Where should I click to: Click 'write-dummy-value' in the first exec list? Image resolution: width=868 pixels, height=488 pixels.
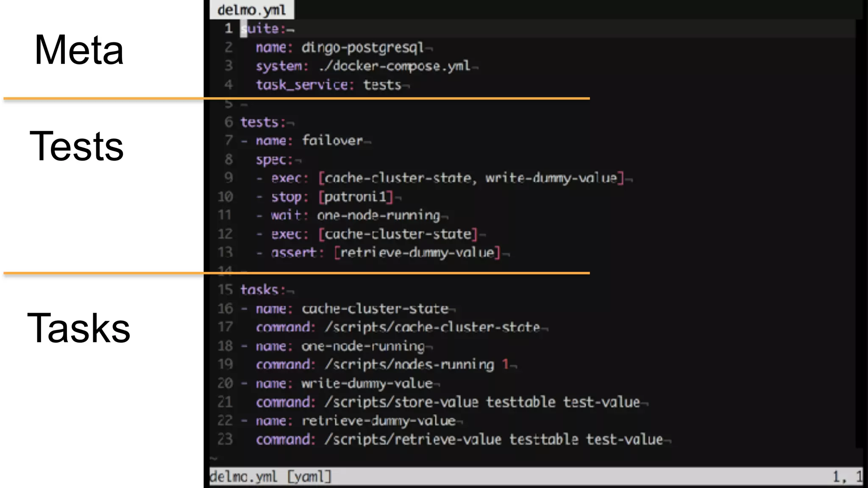click(551, 178)
